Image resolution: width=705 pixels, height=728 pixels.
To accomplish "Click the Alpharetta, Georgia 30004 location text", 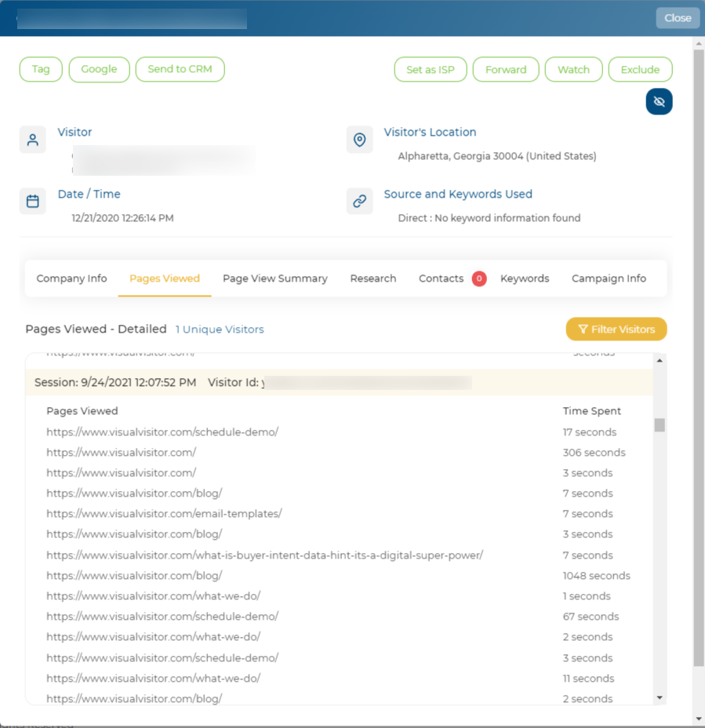I will (497, 156).
